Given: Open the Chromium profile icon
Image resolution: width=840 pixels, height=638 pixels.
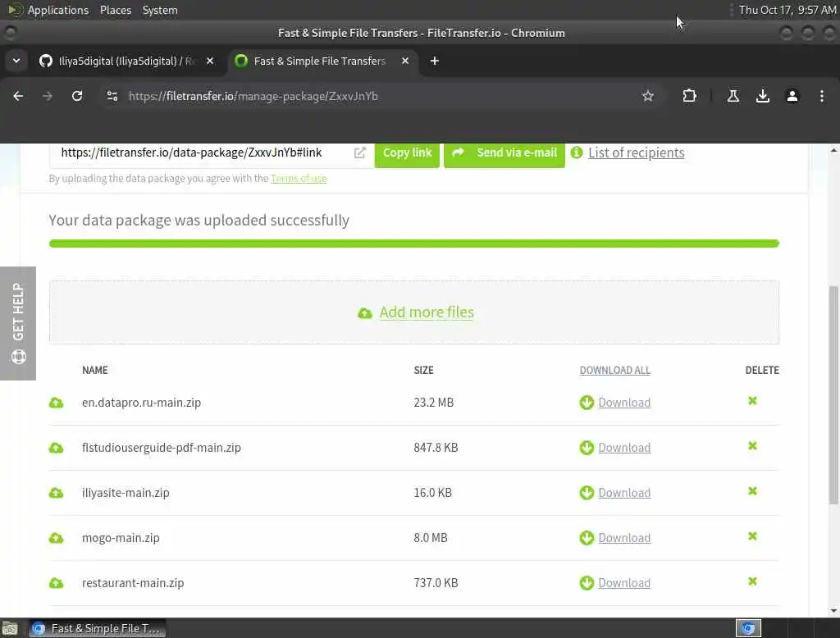Looking at the screenshot, I should [792, 96].
